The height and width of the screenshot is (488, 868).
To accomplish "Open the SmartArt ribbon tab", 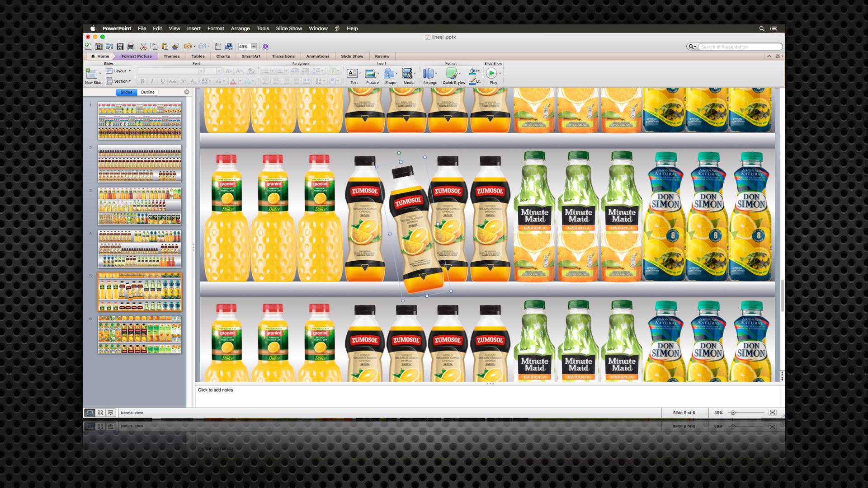I will pos(251,56).
